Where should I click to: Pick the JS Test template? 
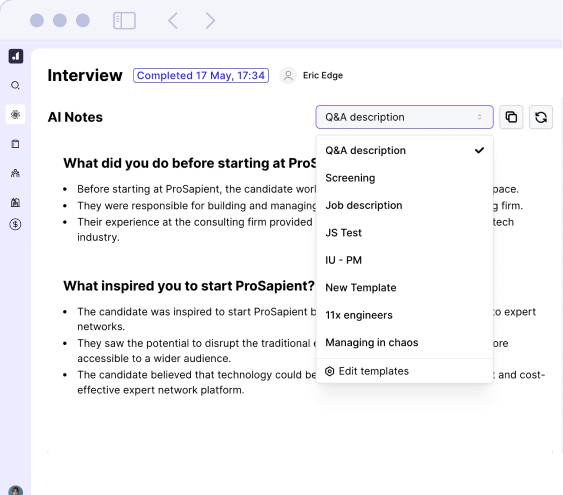pyautogui.click(x=404, y=233)
